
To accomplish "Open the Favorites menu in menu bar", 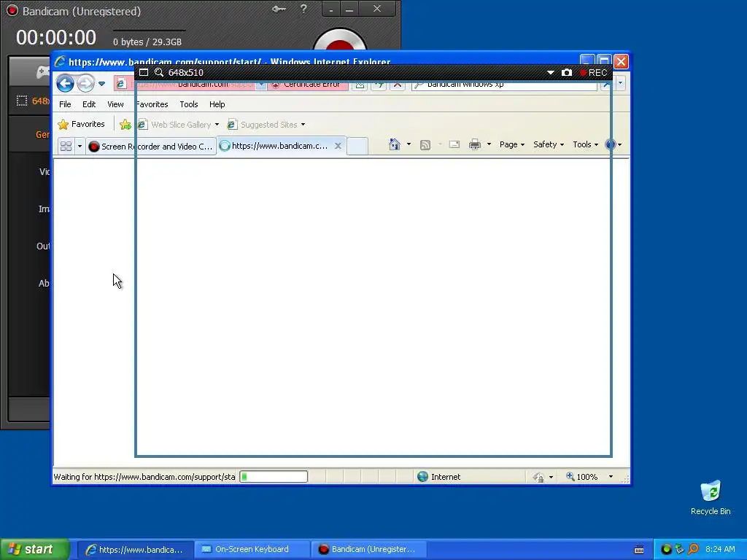I will [152, 104].
